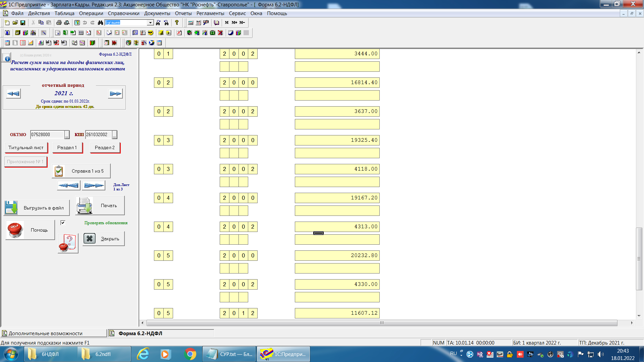Click the 'Помощь' help button
This screenshot has width=644, height=362.
pyautogui.click(x=30, y=230)
